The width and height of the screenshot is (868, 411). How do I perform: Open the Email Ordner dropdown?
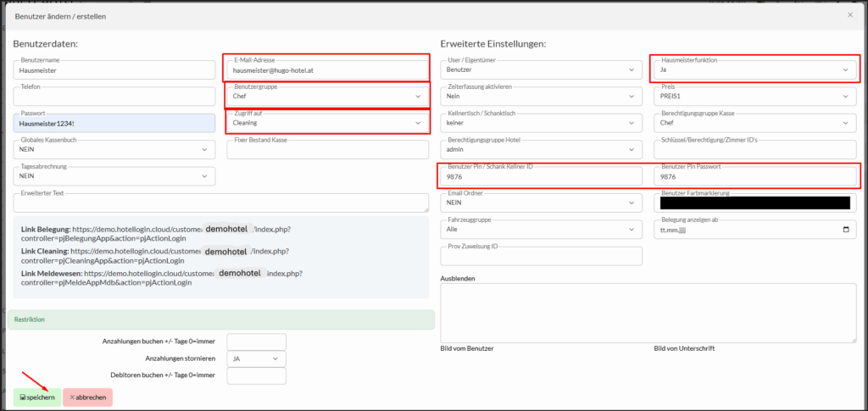tap(541, 203)
